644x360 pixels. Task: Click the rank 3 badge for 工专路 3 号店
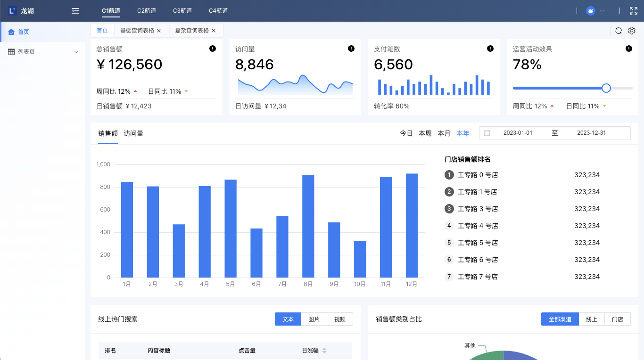[x=449, y=209]
